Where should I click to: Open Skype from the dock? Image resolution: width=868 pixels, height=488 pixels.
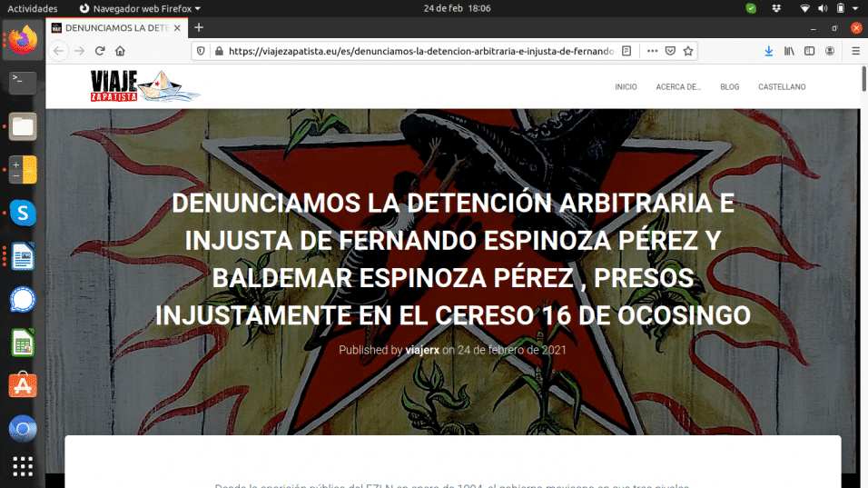click(23, 213)
